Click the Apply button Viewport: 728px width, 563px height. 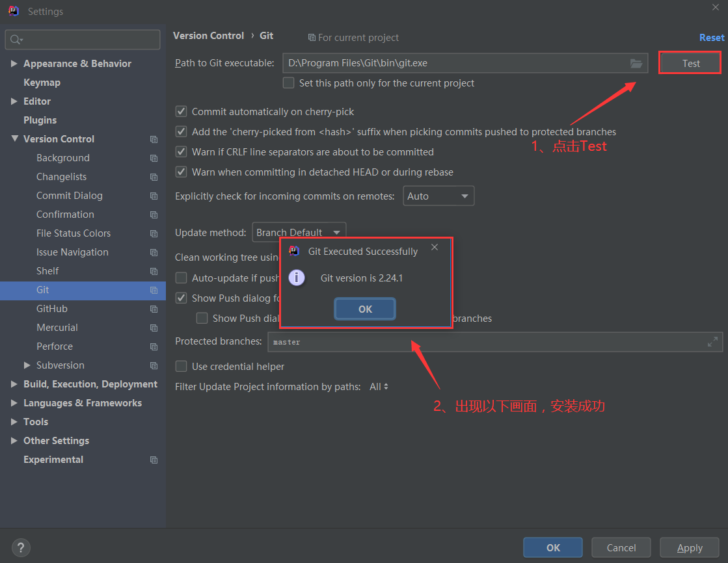[690, 547]
